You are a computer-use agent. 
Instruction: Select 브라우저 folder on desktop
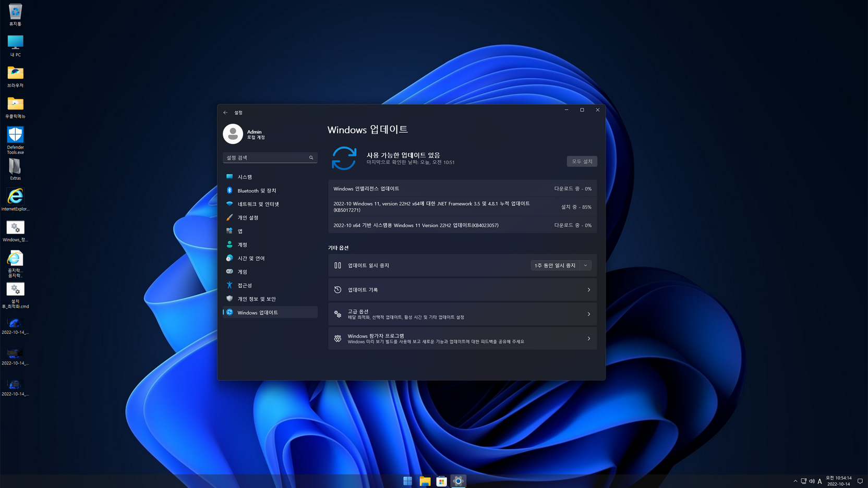point(15,77)
